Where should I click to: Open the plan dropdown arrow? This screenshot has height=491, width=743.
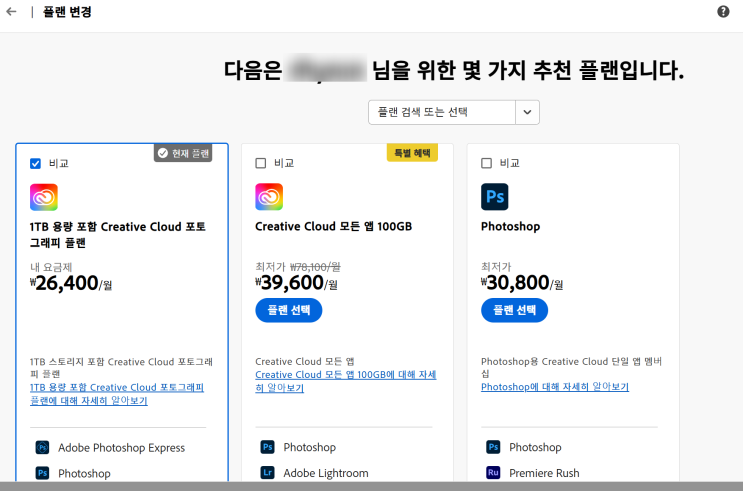click(527, 112)
